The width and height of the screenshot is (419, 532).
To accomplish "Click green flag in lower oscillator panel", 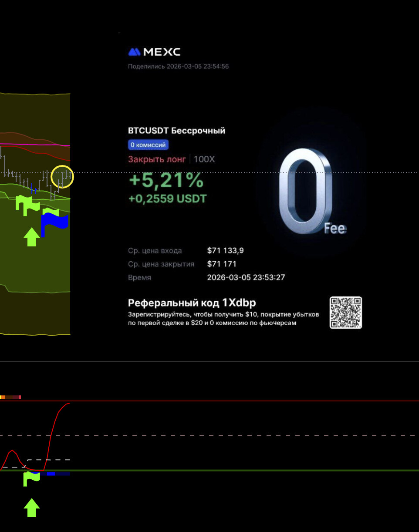I will (x=31, y=478).
